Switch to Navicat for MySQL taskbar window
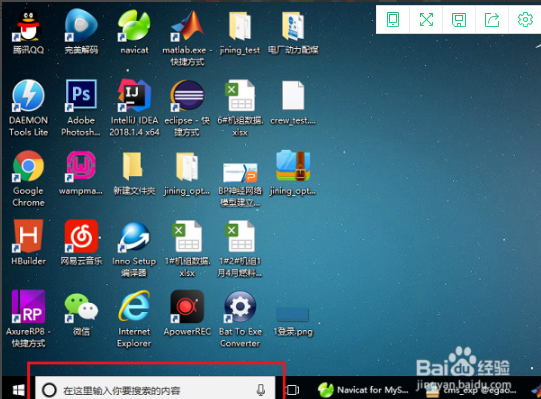The width and height of the screenshot is (541, 399). (363, 390)
